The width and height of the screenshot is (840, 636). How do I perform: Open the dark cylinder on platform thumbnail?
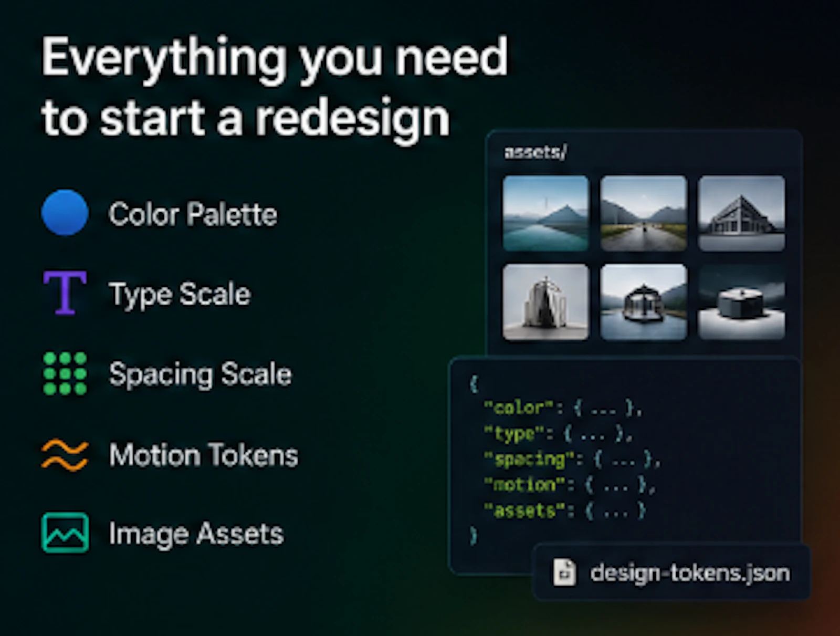tap(742, 302)
